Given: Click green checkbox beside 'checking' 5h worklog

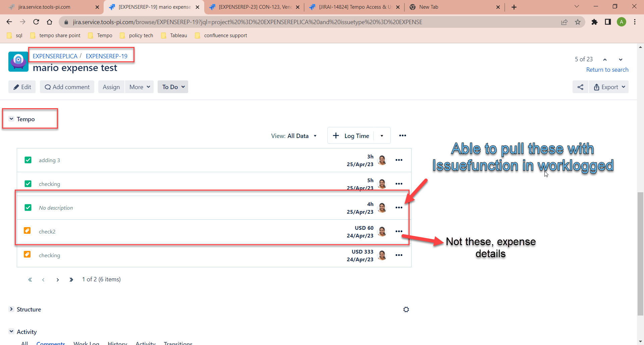Looking at the screenshot, I should (28, 184).
